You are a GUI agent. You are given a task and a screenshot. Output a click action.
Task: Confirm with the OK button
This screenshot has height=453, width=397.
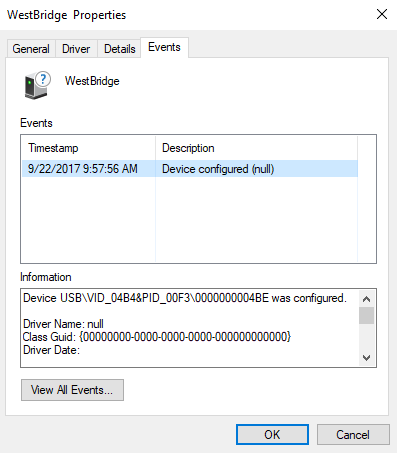[x=272, y=434]
